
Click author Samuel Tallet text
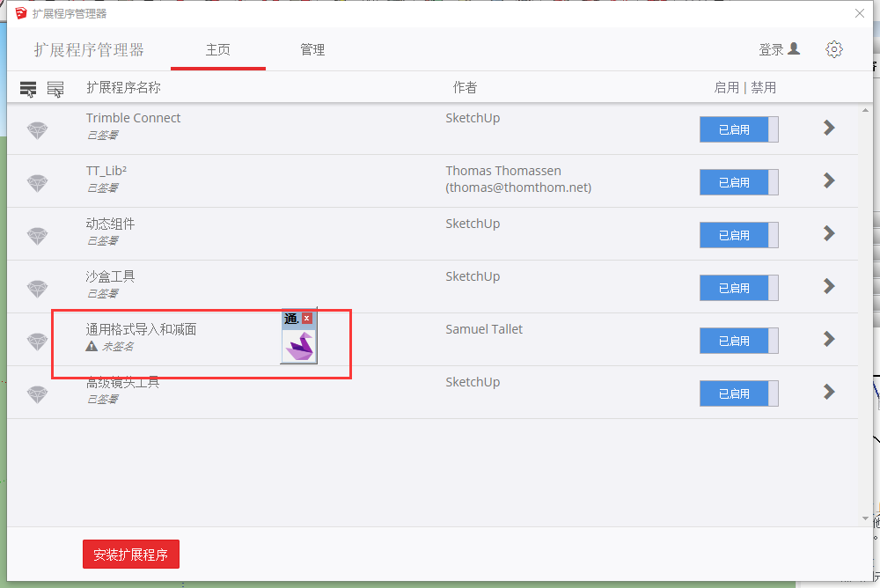pyautogui.click(x=484, y=329)
